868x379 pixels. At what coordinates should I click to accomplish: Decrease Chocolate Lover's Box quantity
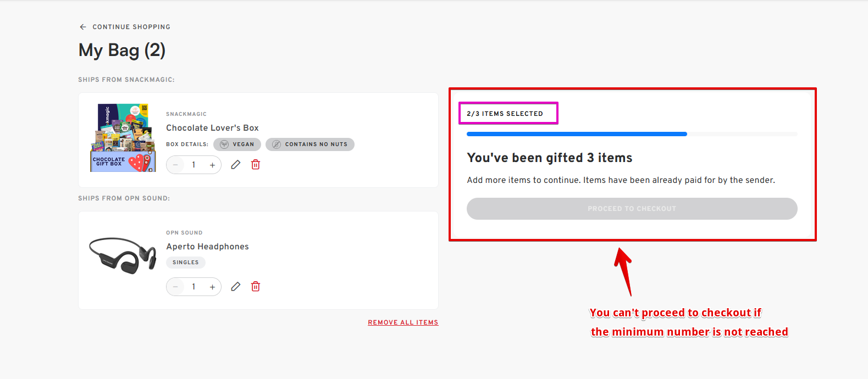tap(175, 165)
